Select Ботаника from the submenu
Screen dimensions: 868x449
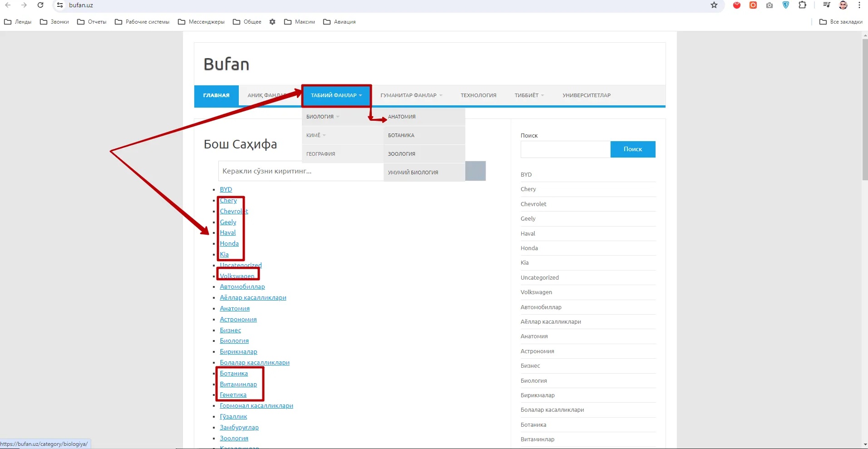click(x=401, y=135)
